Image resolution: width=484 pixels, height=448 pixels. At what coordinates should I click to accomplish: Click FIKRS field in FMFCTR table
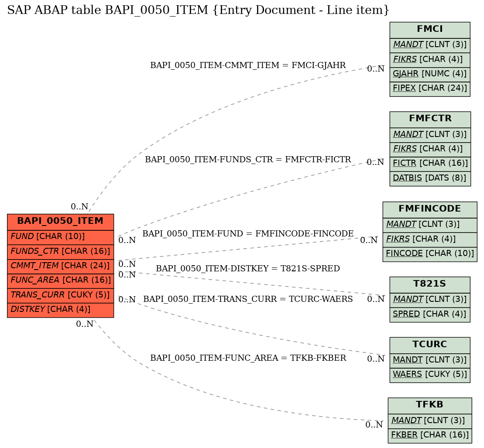(x=430, y=149)
